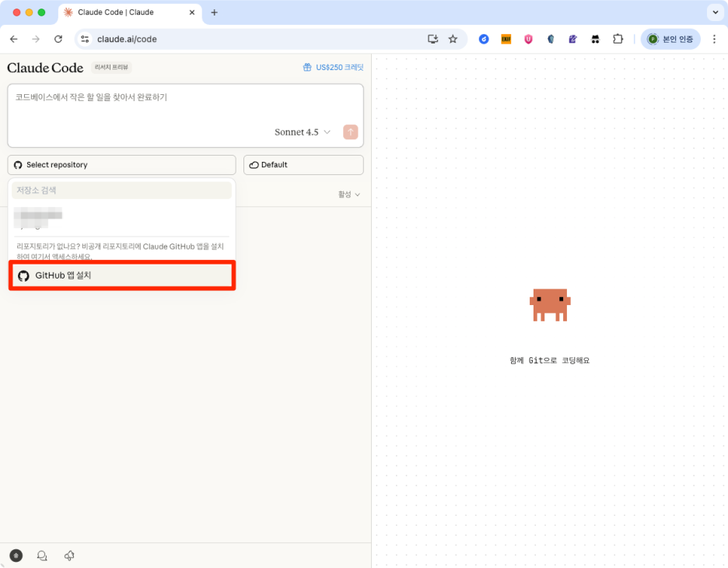The height and width of the screenshot is (568, 728).
Task: Open chats via the speech bubbles icon
Action: click(42, 556)
